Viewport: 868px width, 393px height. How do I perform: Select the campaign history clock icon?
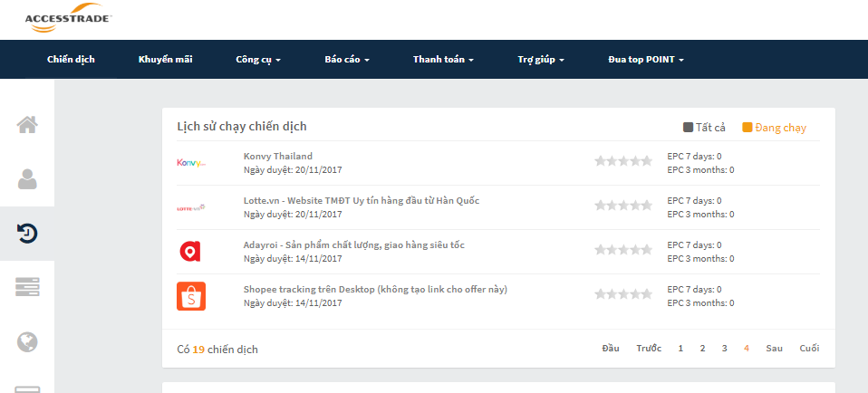(x=27, y=234)
